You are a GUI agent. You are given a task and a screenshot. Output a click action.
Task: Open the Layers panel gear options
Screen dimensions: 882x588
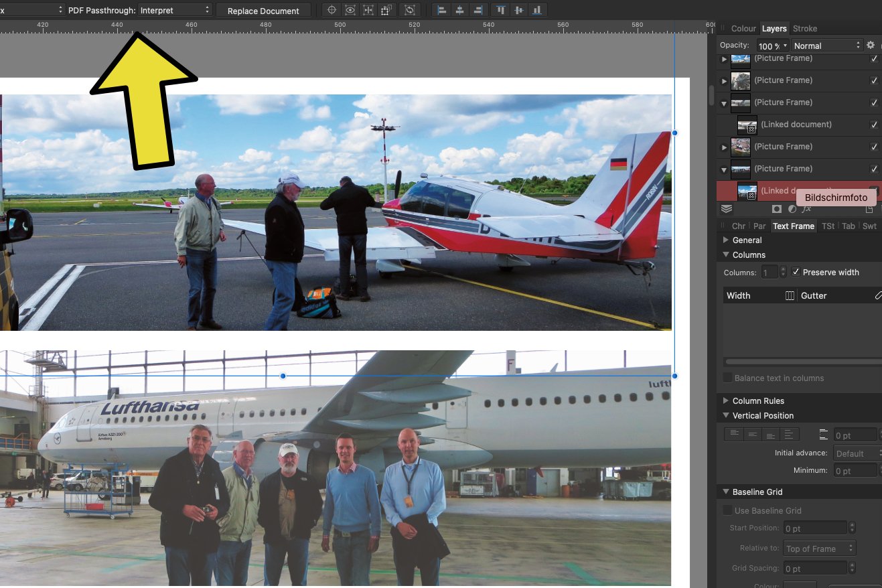tap(871, 45)
